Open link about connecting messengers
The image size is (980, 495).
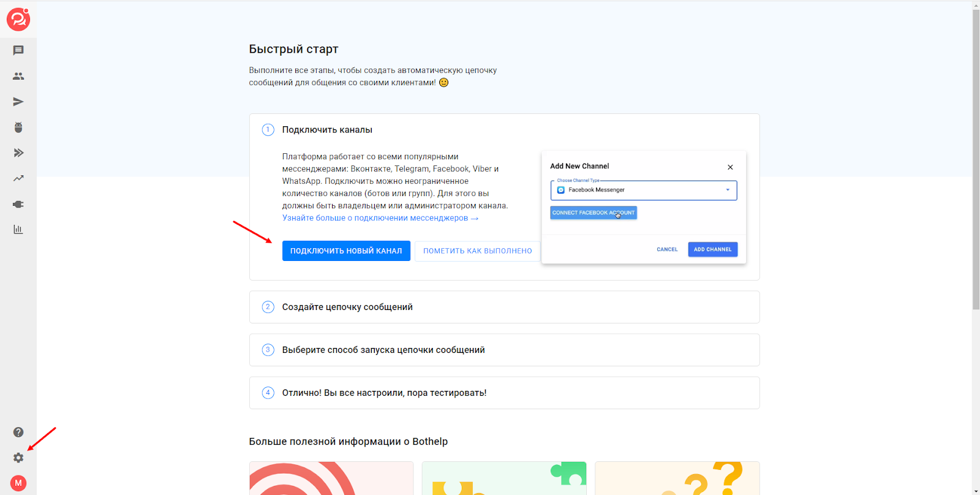pyautogui.click(x=380, y=218)
